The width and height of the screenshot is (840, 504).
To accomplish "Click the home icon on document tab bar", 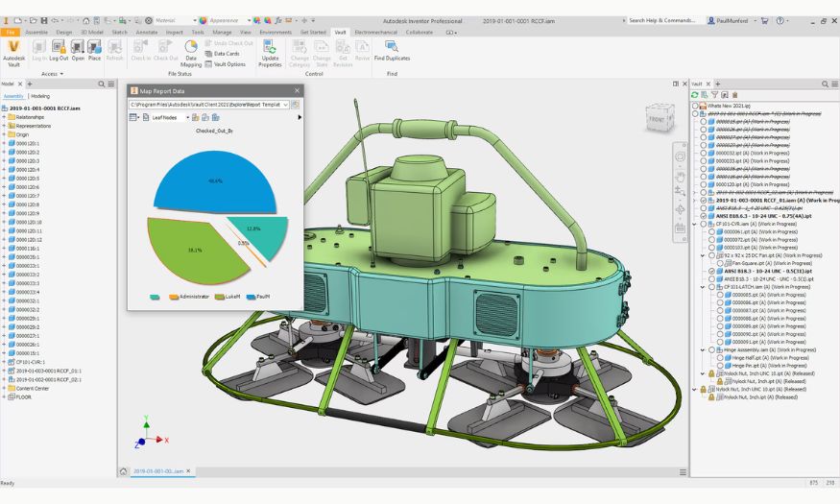I will pyautogui.click(x=123, y=471).
